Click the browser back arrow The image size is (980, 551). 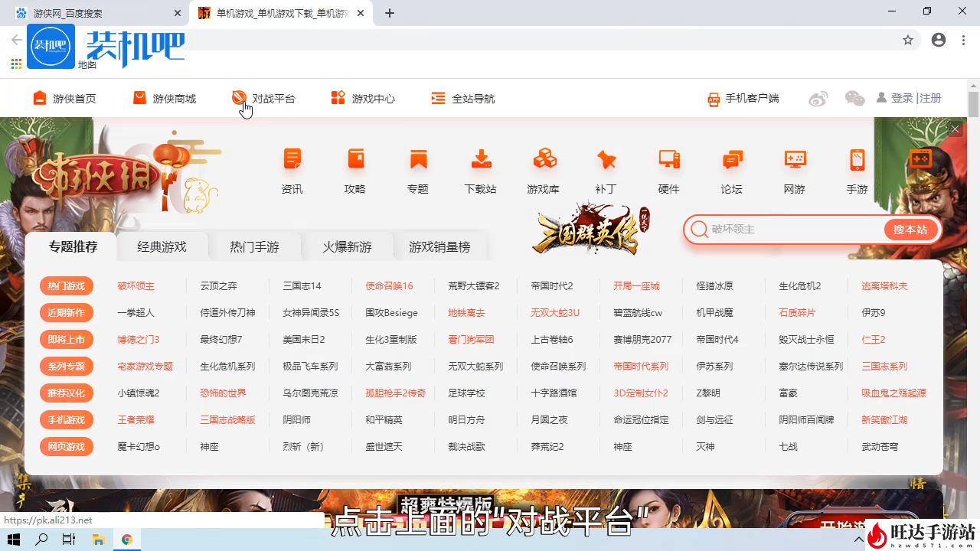(16, 40)
